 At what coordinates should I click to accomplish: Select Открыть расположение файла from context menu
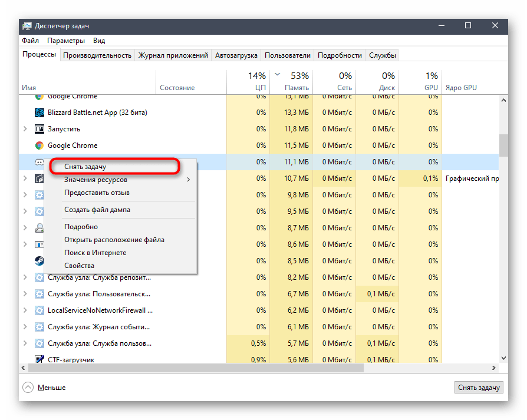(114, 240)
